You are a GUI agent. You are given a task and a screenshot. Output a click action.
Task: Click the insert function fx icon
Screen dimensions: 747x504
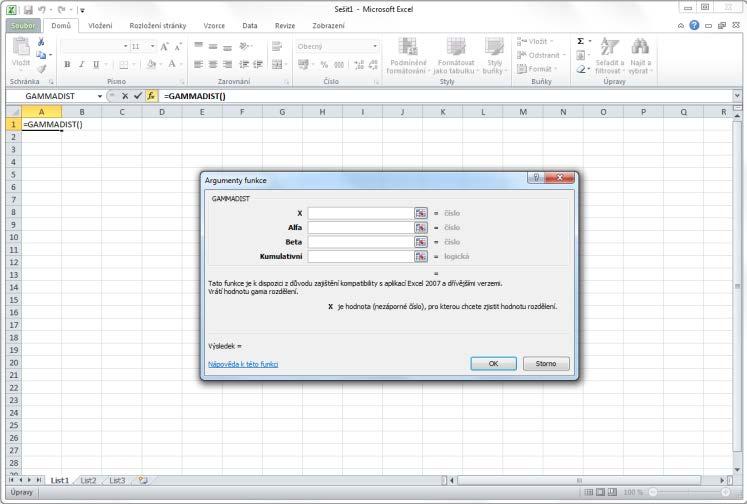click(151, 96)
